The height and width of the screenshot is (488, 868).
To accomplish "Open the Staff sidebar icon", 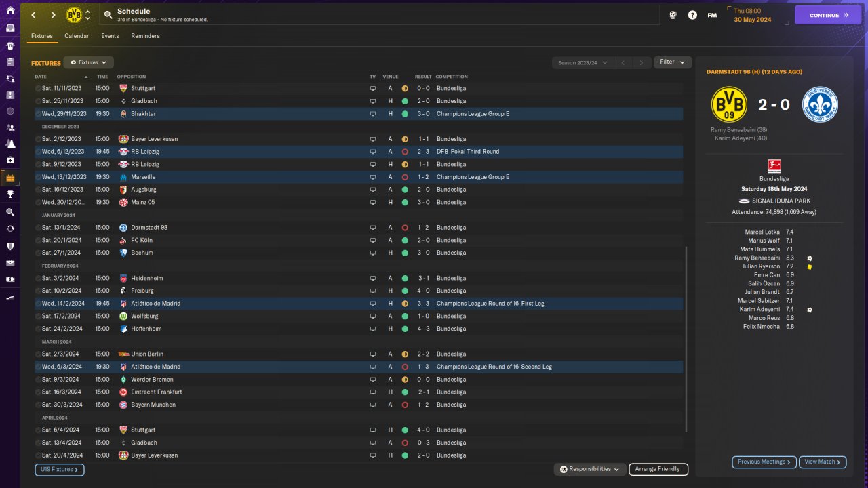I will point(10,127).
